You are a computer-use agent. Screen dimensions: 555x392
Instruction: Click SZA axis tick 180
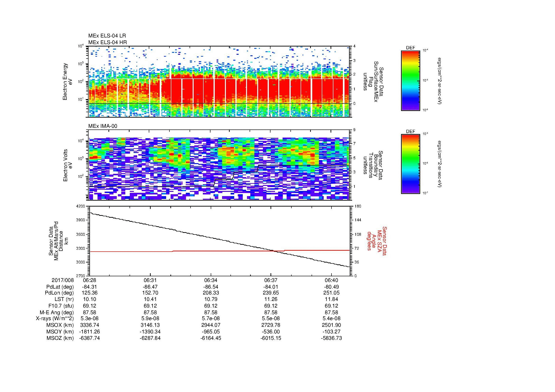(x=358, y=206)
